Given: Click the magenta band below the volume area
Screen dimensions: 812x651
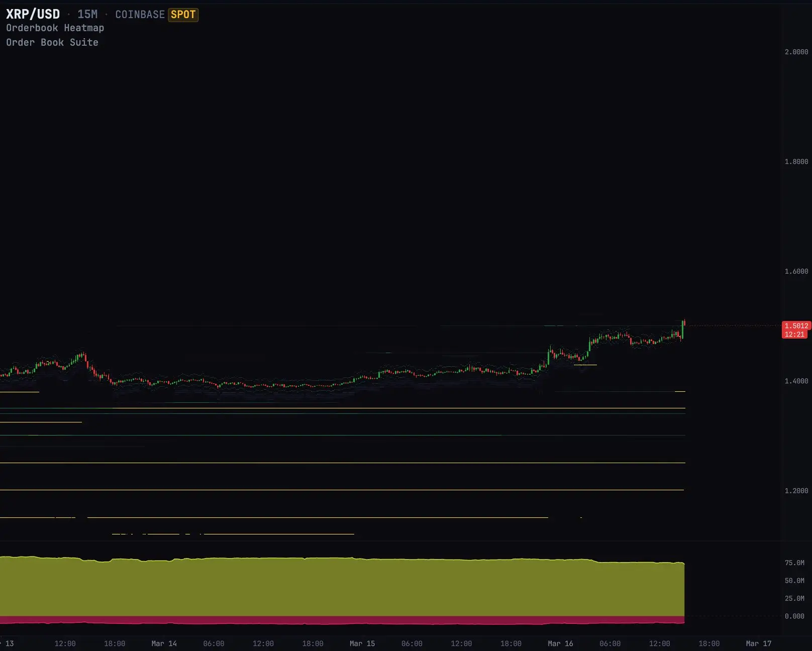Looking at the screenshot, I should coord(342,623).
